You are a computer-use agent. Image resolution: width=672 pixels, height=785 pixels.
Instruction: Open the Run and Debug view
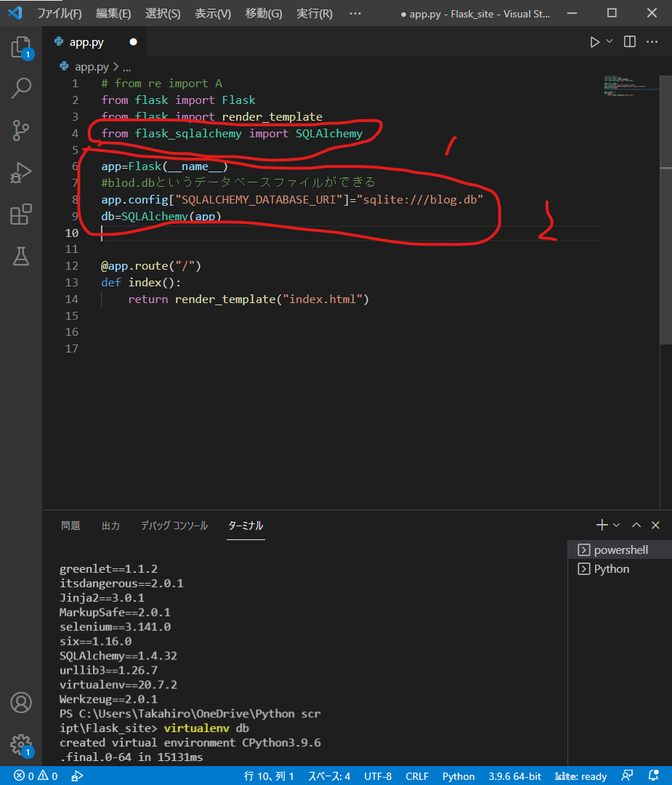(x=21, y=172)
